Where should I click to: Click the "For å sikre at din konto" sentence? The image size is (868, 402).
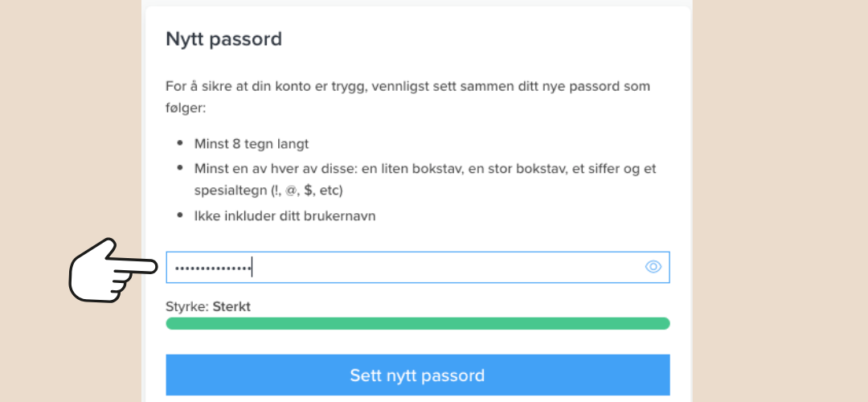(408, 86)
